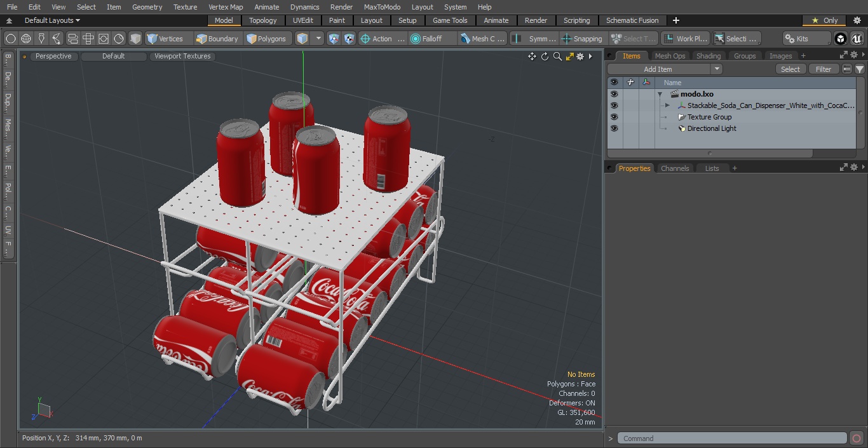The width and height of the screenshot is (868, 448).
Task: Open the Kits button
Action: pyautogui.click(x=806, y=39)
